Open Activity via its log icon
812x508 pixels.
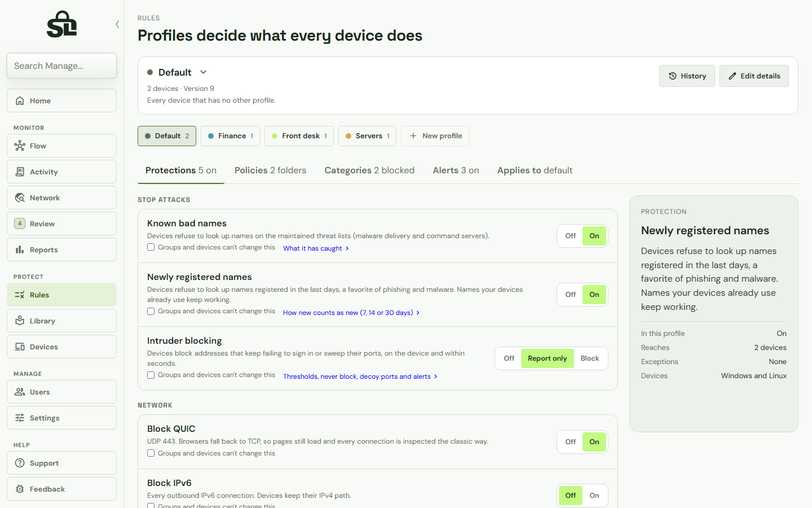click(x=20, y=172)
